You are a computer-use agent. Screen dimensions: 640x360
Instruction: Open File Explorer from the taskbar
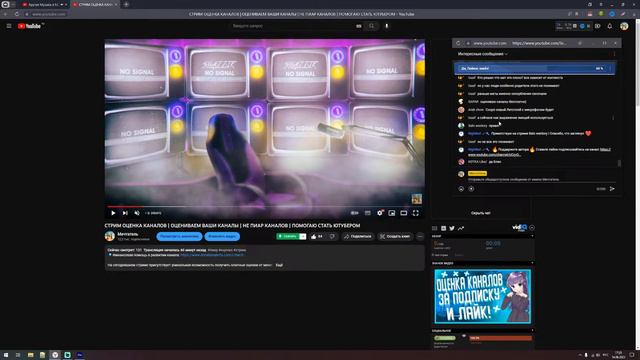pos(31,355)
